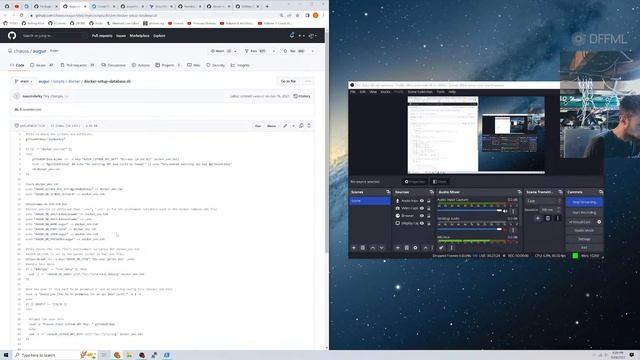
Task: Copy raw file contents icon on GitHub
Action: 301,126
